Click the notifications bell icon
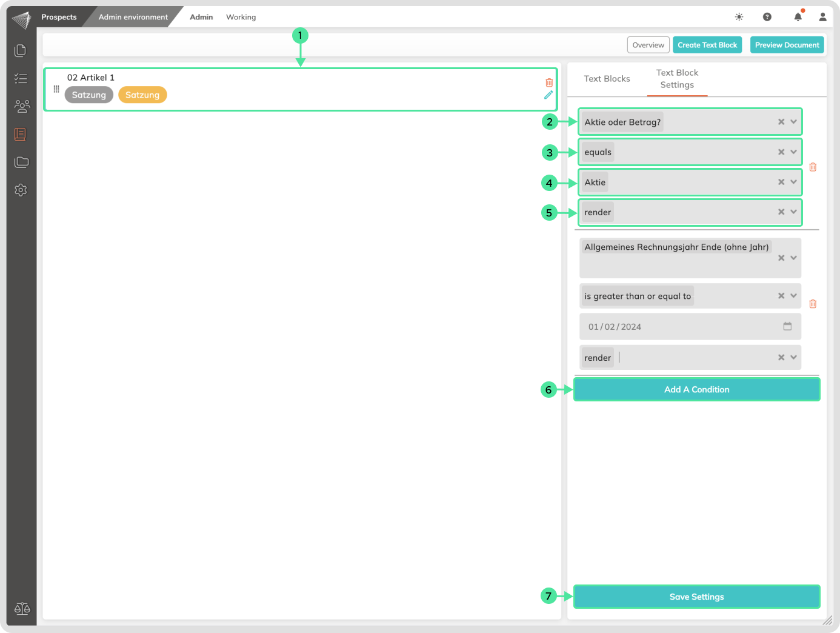 click(798, 17)
